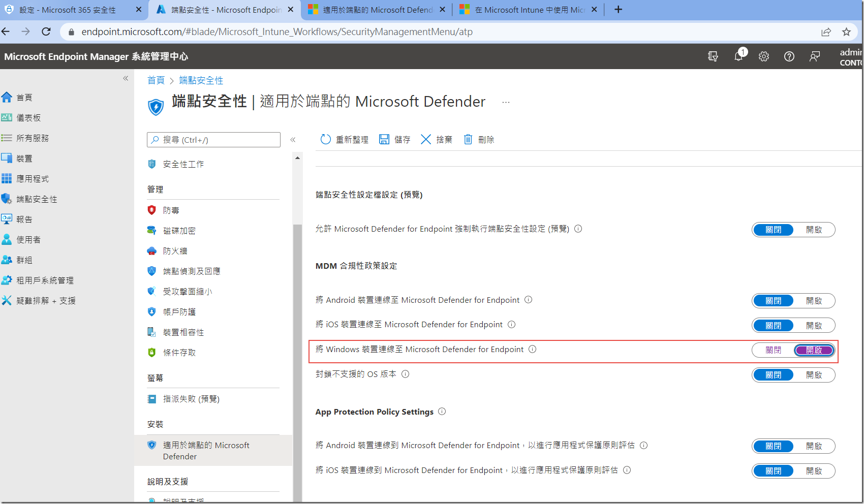Click the 重新整理 refresh button
This screenshot has height=504, width=864.
click(x=344, y=139)
